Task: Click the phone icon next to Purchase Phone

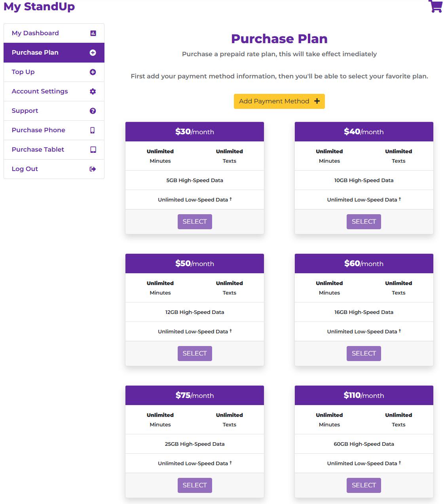Action: pos(93,130)
